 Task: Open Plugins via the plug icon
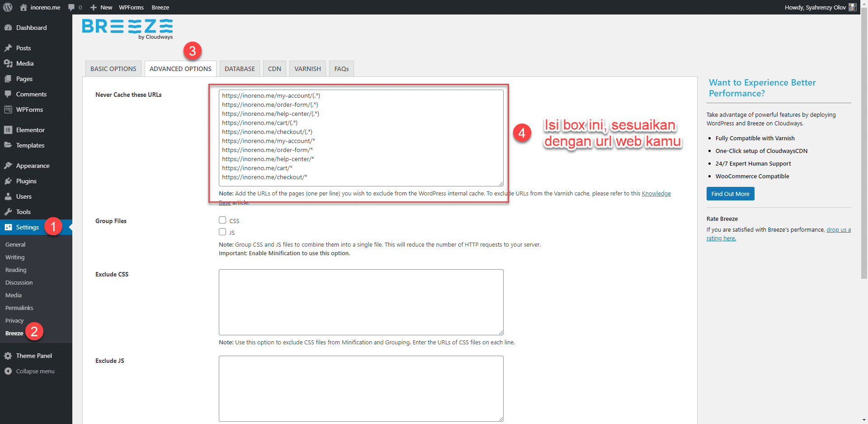point(8,181)
